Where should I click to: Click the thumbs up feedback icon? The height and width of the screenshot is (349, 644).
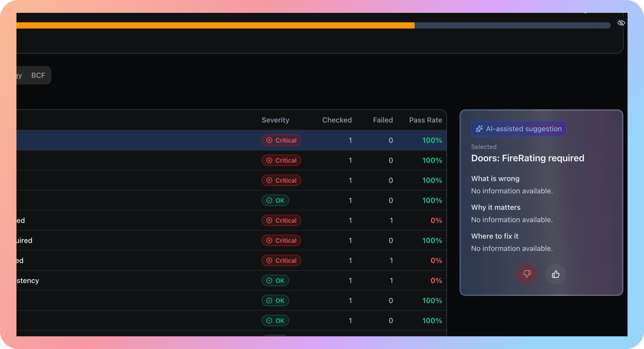(555, 274)
